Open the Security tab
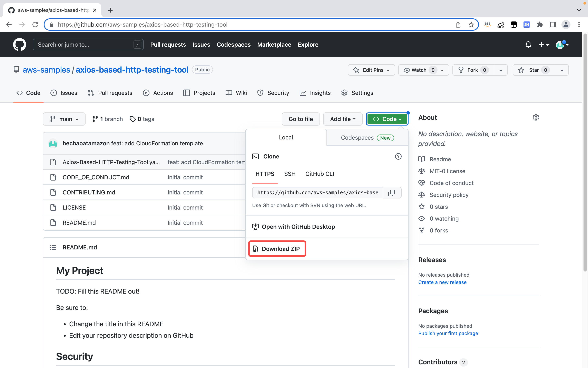Image resolution: width=588 pixels, height=368 pixels. pyautogui.click(x=273, y=93)
